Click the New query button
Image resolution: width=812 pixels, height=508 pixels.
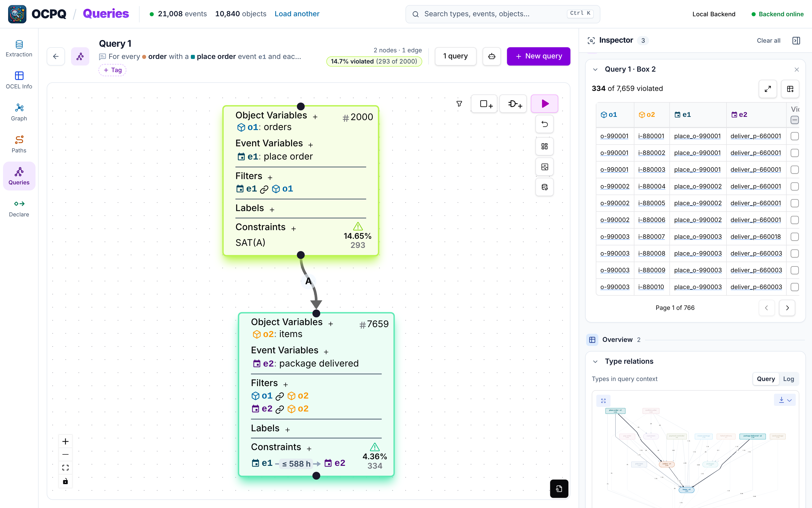(x=538, y=56)
